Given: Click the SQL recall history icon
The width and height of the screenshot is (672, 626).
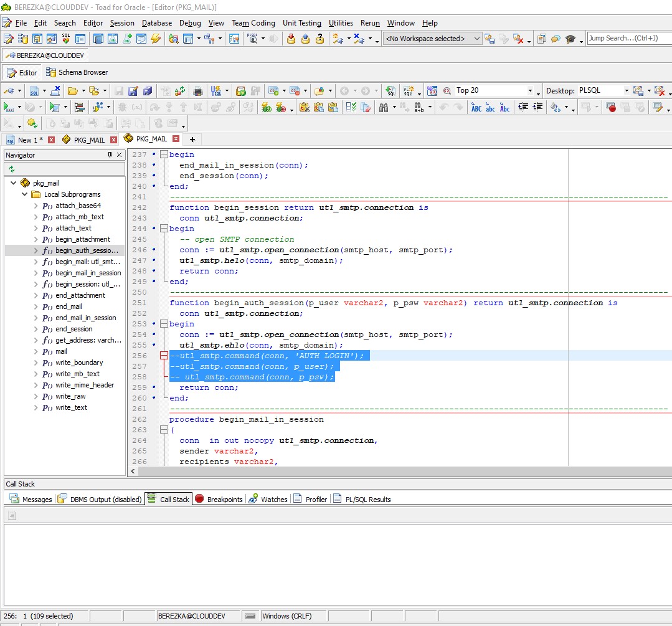Looking at the screenshot, I should coord(391,91).
